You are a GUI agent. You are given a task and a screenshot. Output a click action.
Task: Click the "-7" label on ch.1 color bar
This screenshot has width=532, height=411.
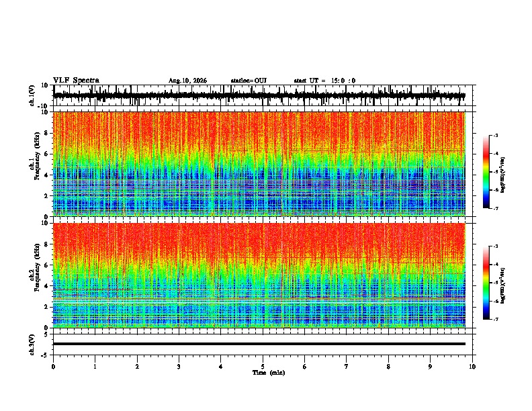coord(495,208)
